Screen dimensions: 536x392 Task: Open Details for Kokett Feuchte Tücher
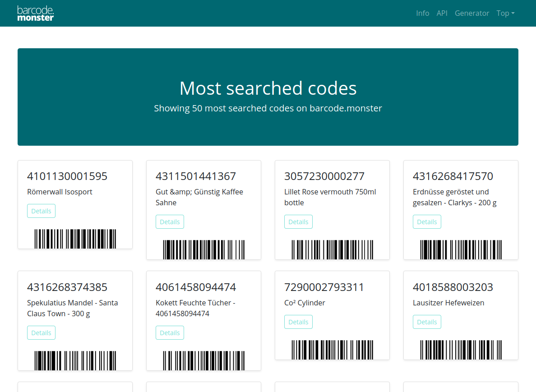[x=170, y=333]
